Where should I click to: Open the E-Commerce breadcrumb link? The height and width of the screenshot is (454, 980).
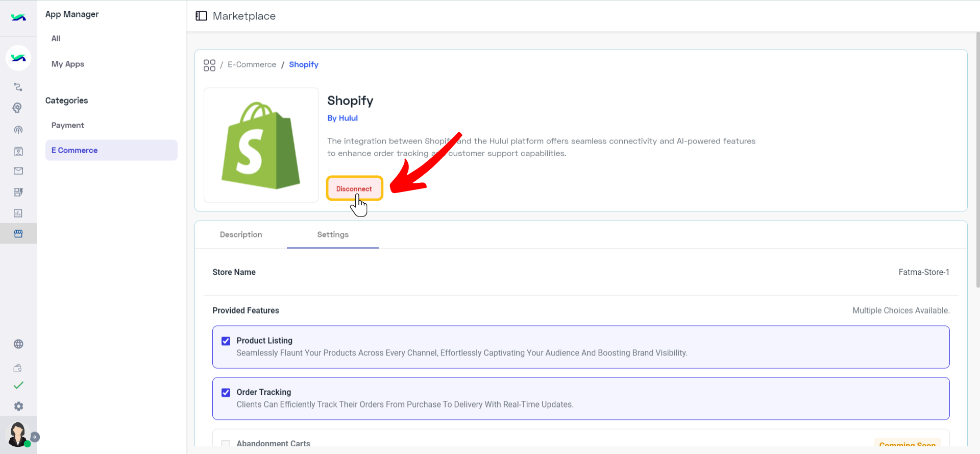click(252, 64)
